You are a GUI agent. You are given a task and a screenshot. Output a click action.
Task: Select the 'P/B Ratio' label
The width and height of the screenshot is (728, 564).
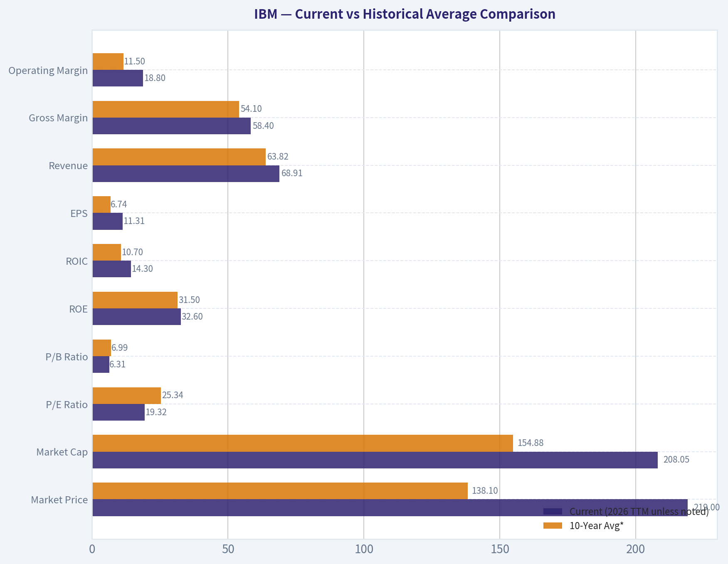(x=67, y=357)
